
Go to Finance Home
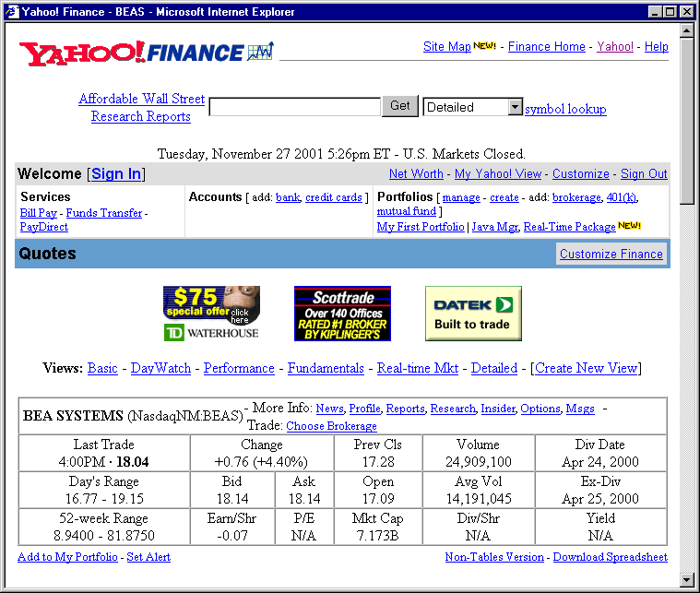pos(546,46)
